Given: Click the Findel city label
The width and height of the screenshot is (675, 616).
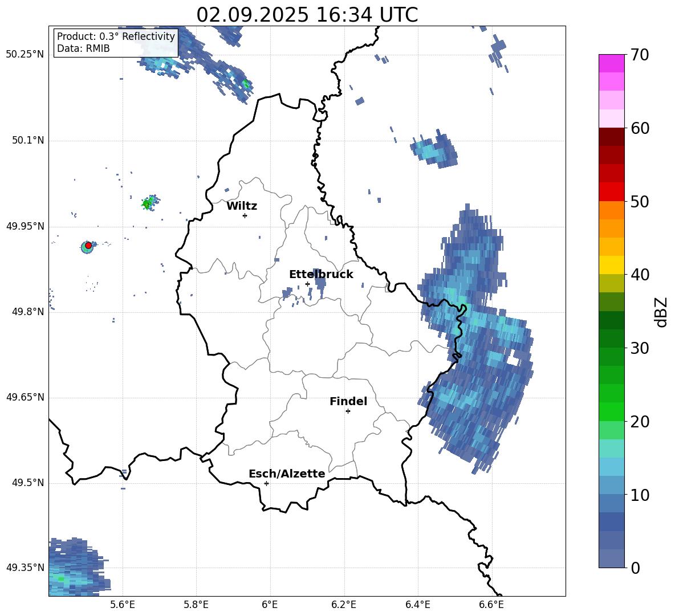Looking at the screenshot, I should [348, 401].
